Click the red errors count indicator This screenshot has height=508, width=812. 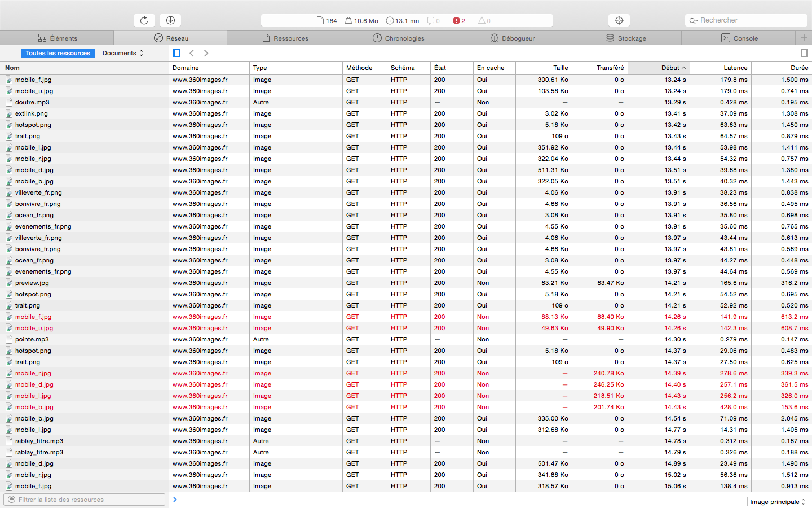click(x=458, y=21)
